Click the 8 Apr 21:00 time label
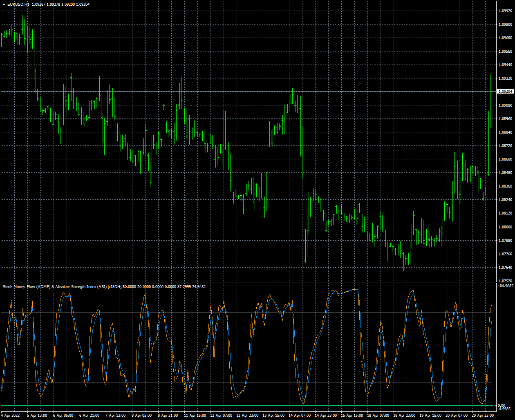The height and width of the screenshot is (420, 515). (x=168, y=416)
